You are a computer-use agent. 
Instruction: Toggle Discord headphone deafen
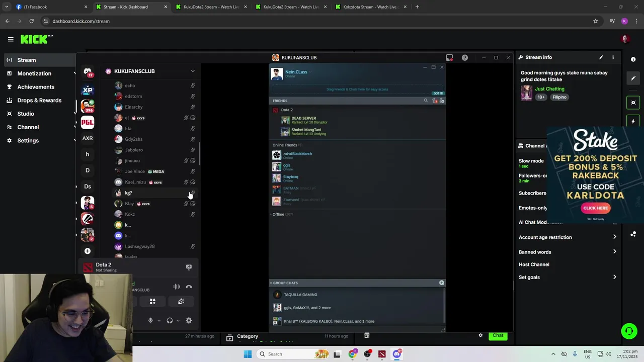point(170,320)
